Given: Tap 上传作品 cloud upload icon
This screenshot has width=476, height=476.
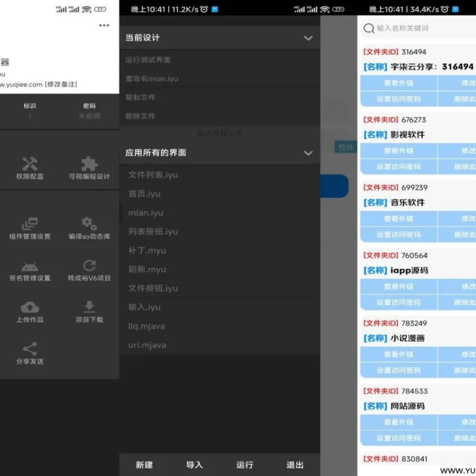Looking at the screenshot, I should 30,308.
